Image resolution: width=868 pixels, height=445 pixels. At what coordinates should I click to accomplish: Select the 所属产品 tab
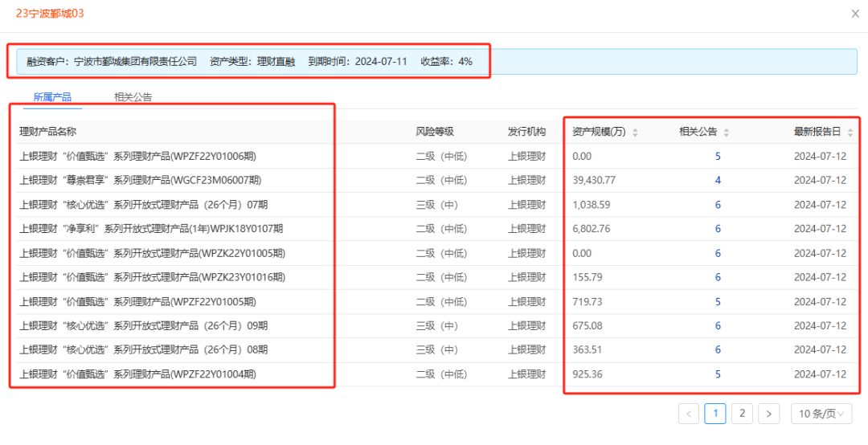point(52,97)
